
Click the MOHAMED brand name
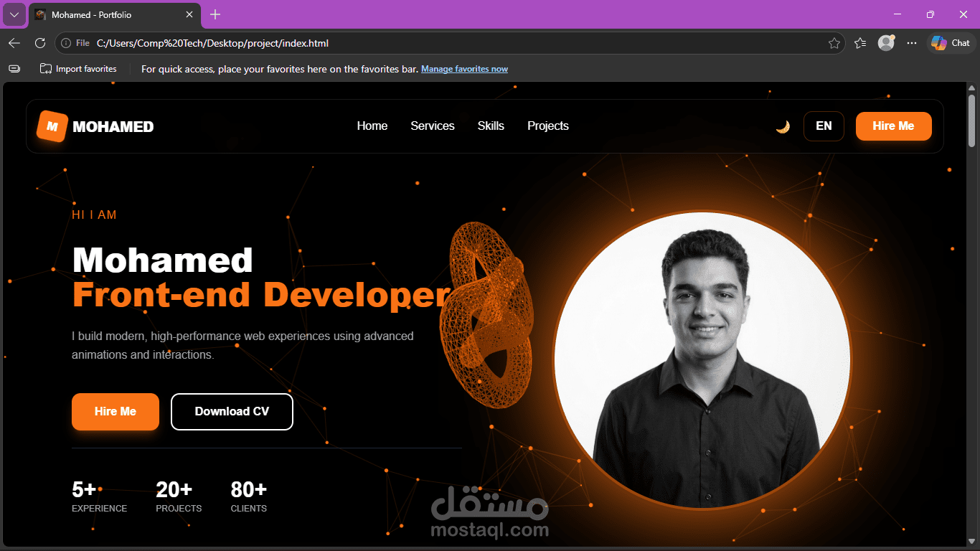[x=113, y=127]
